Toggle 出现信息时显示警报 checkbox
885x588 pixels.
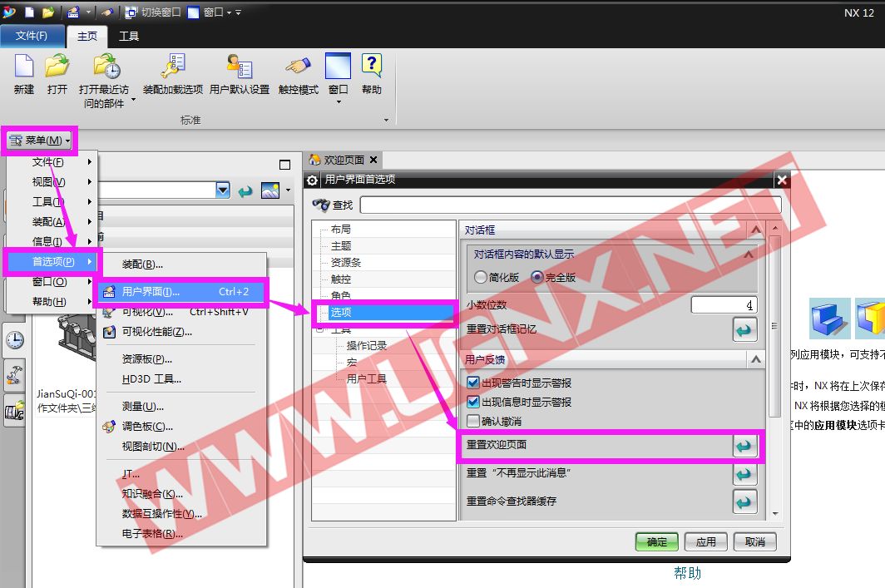coord(473,402)
